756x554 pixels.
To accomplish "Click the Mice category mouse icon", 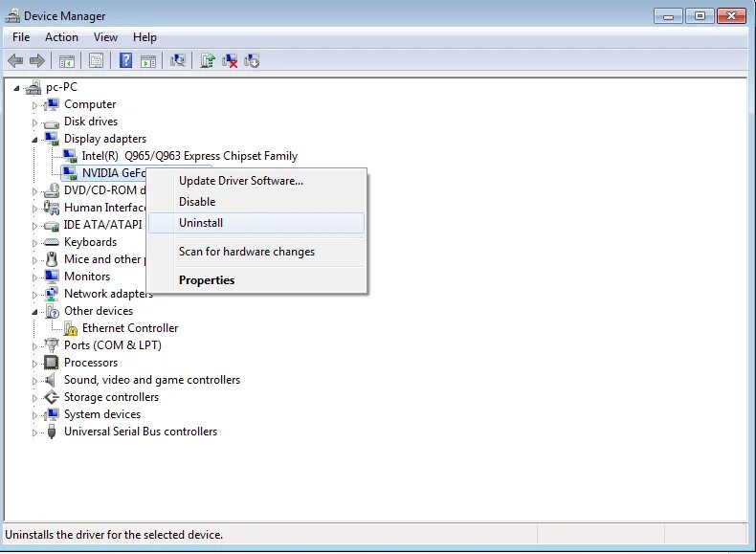I will (x=52, y=259).
